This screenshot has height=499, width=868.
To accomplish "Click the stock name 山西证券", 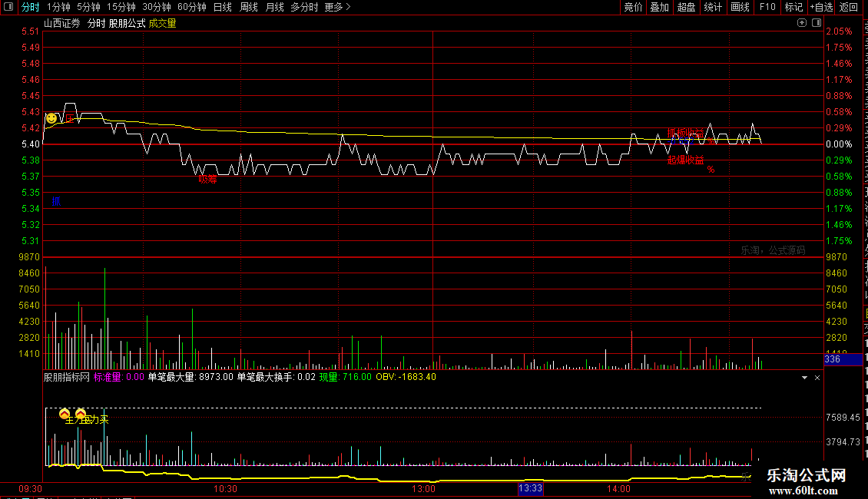I will tap(62, 23).
